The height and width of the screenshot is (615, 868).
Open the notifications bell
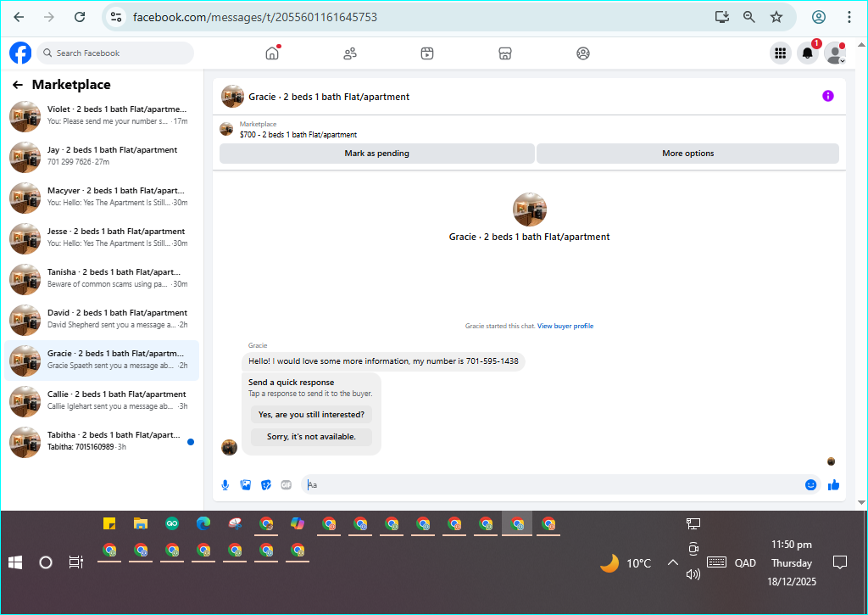pyautogui.click(x=808, y=53)
